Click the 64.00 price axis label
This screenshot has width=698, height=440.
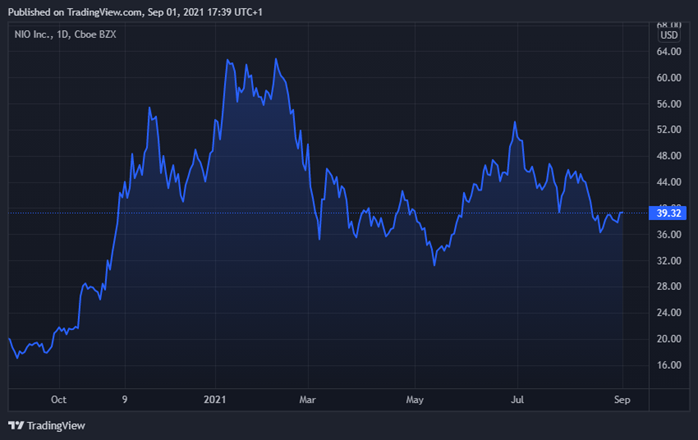(x=667, y=52)
